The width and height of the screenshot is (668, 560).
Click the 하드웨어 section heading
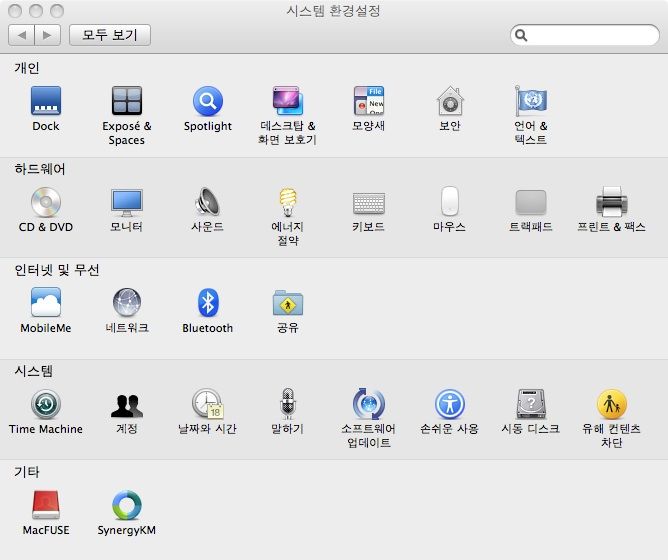click(40, 169)
